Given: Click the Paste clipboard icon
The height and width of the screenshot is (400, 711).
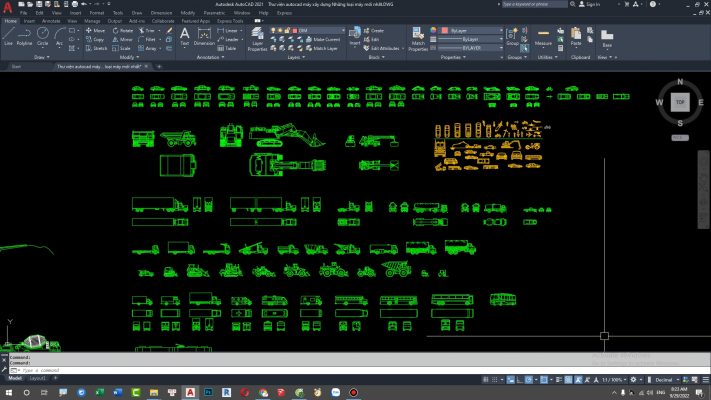Looking at the screenshot, I should click(x=576, y=36).
